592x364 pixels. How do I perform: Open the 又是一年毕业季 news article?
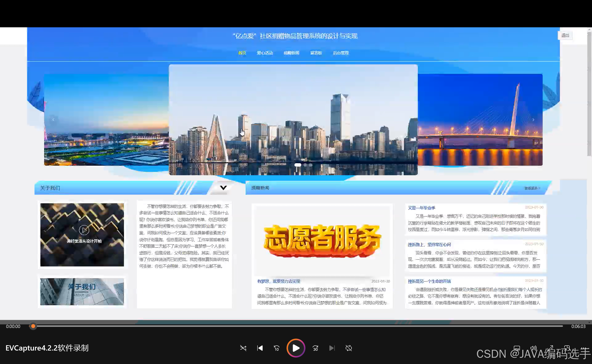point(422,208)
